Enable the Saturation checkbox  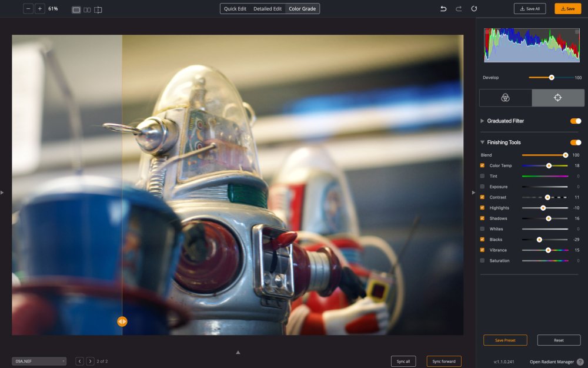483,260
